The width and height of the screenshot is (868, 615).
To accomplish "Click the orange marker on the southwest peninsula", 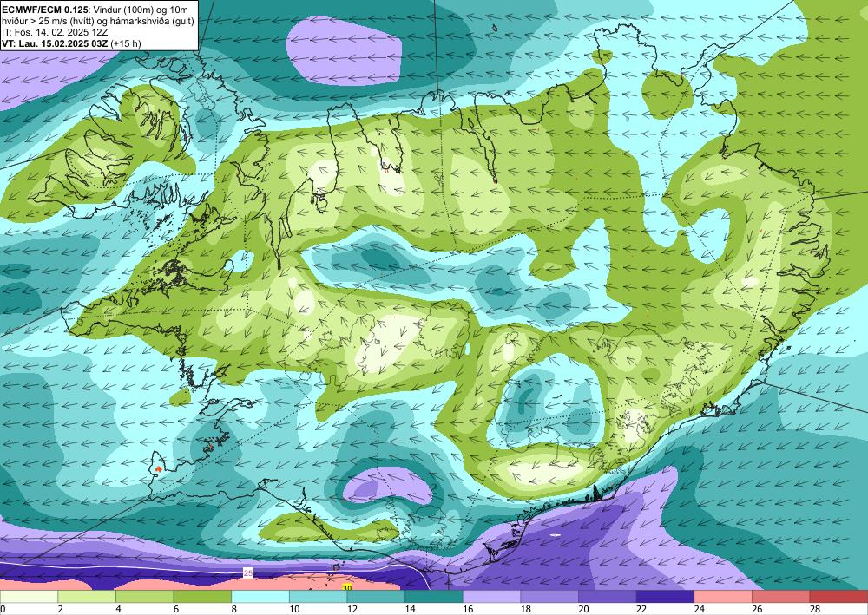I will 159,469.
